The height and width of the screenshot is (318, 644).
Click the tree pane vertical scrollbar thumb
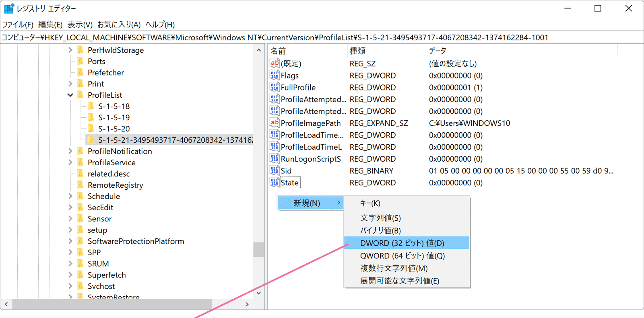[259, 250]
